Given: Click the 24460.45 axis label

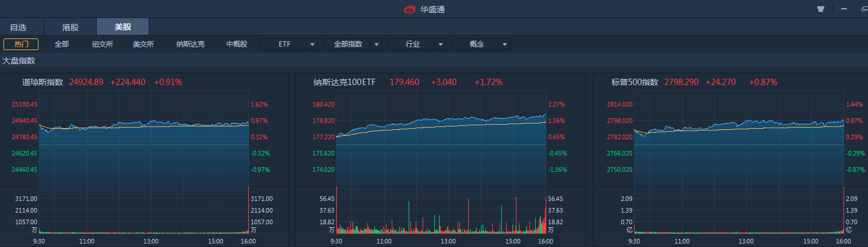Looking at the screenshot, I should tap(24, 170).
